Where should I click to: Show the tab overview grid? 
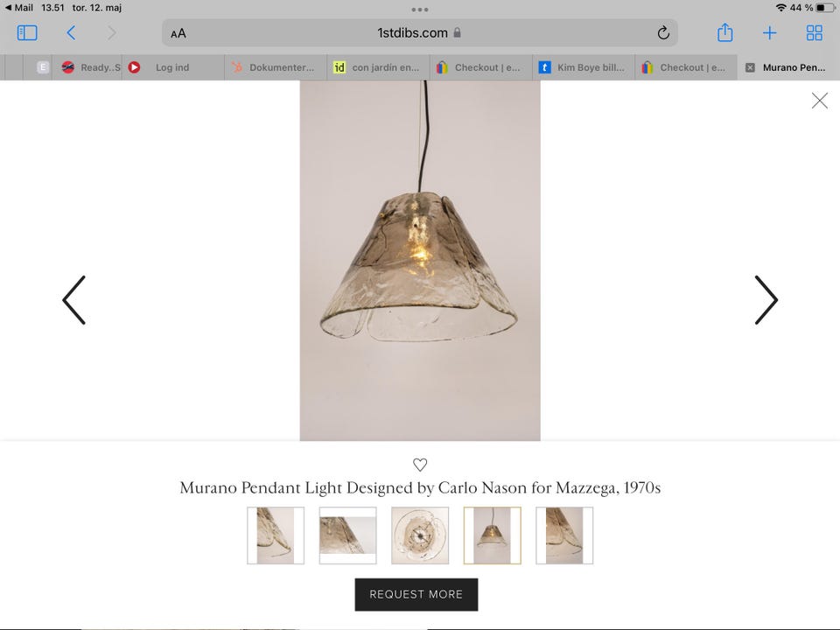click(x=815, y=33)
